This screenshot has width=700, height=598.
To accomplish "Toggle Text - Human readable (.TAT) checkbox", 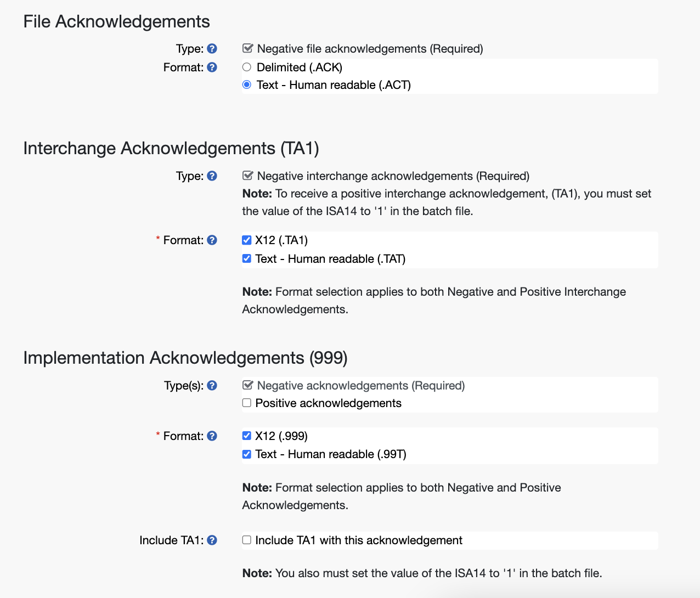I will point(247,258).
